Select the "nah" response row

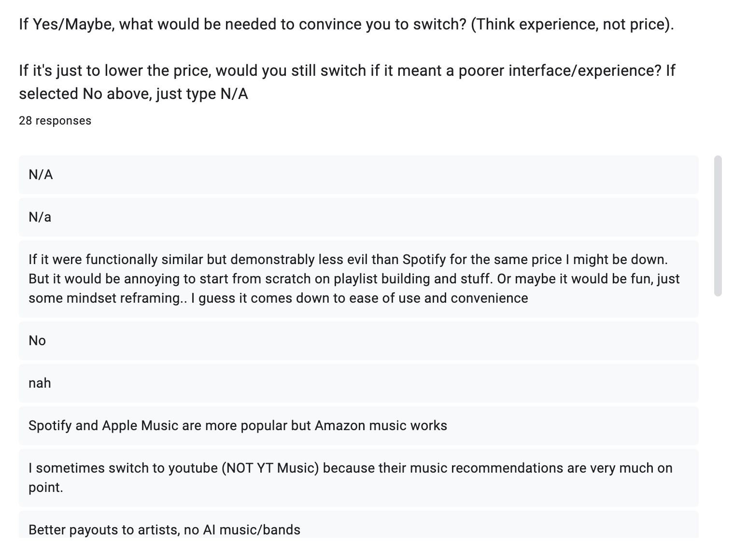point(358,383)
